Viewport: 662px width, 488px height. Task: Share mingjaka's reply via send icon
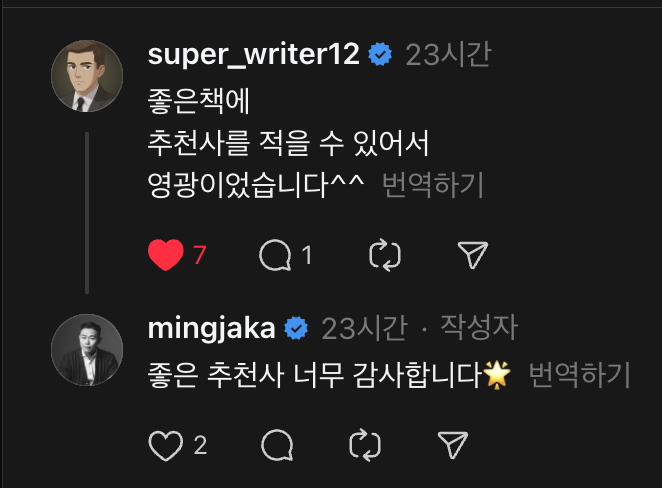coord(453,445)
